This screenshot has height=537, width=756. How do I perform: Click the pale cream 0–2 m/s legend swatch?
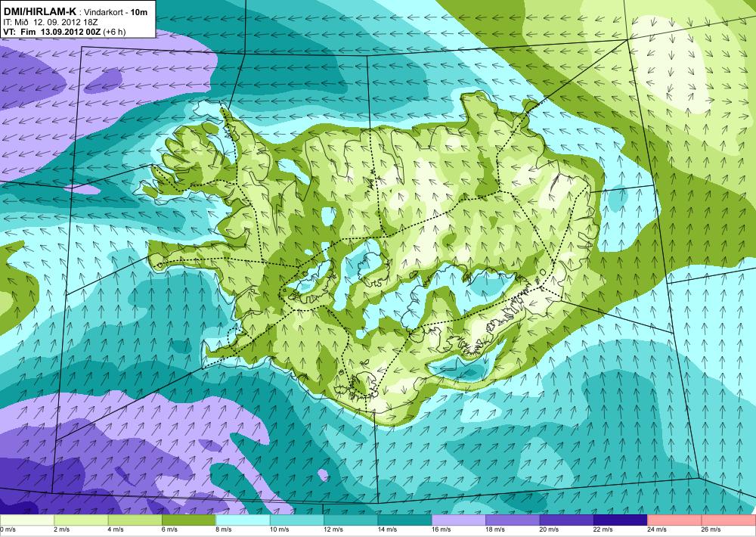tap(27, 520)
